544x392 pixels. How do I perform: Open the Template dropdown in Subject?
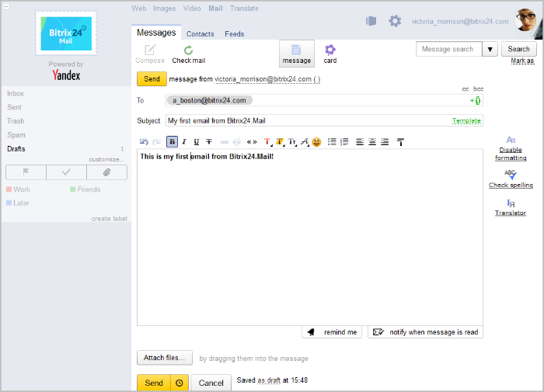coord(466,121)
